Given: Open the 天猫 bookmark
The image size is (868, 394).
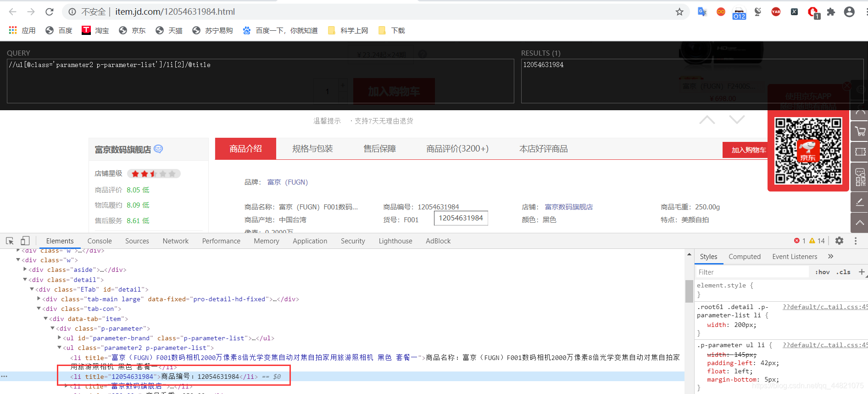Looking at the screenshot, I should 169,30.
